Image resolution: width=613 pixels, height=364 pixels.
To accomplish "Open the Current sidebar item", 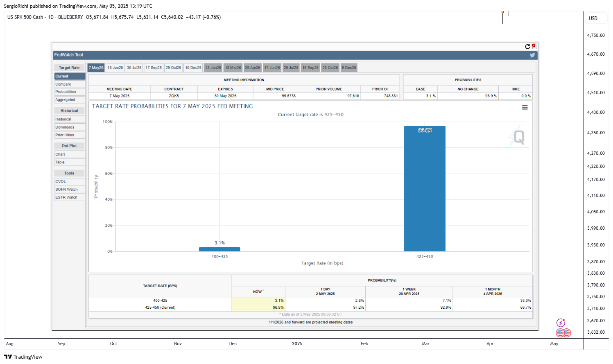I will pyautogui.click(x=70, y=76).
